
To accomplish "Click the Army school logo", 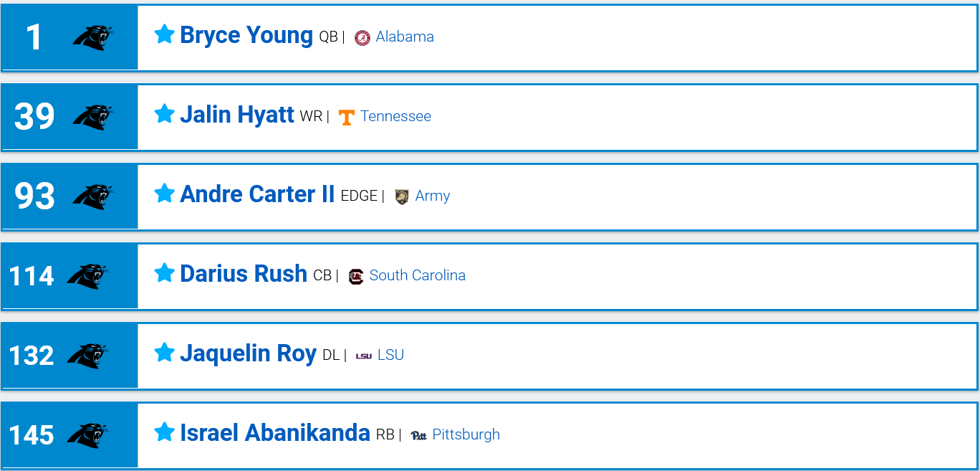I will pyautogui.click(x=402, y=196).
